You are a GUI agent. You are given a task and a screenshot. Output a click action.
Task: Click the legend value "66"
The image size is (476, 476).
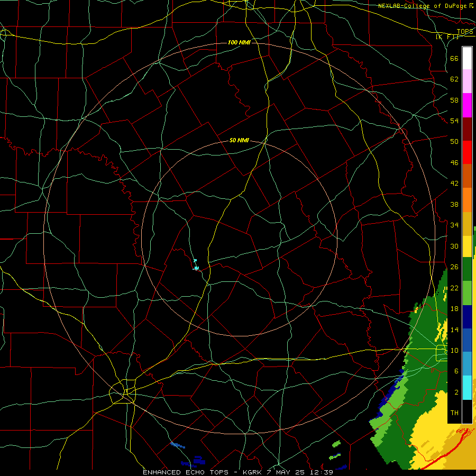pyautogui.click(x=454, y=59)
